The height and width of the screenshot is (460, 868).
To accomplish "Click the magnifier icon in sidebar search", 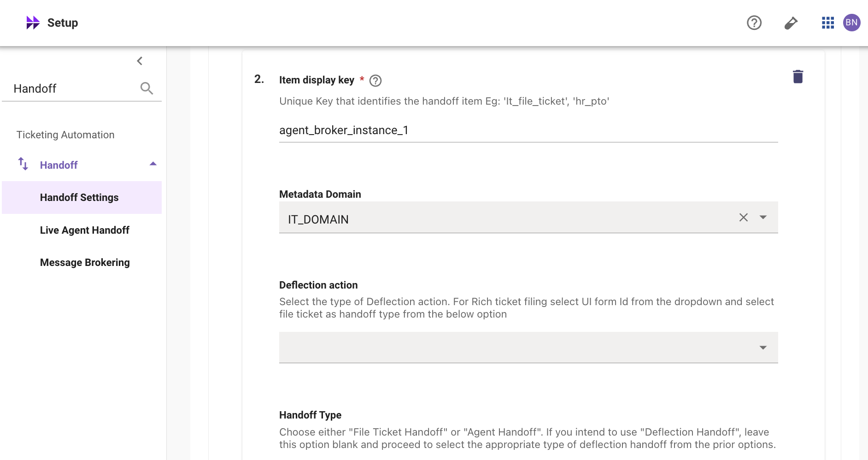I will [147, 88].
